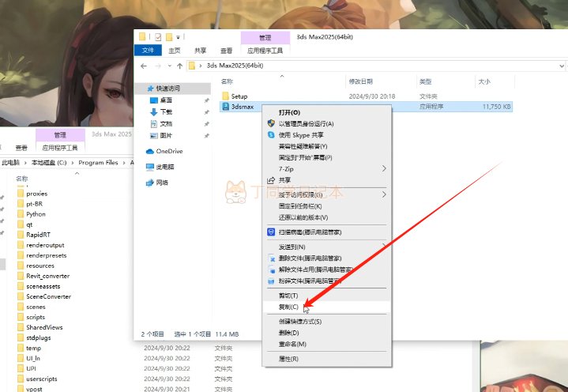
Task: Select the 3dsmax application file icon
Action: point(226,107)
